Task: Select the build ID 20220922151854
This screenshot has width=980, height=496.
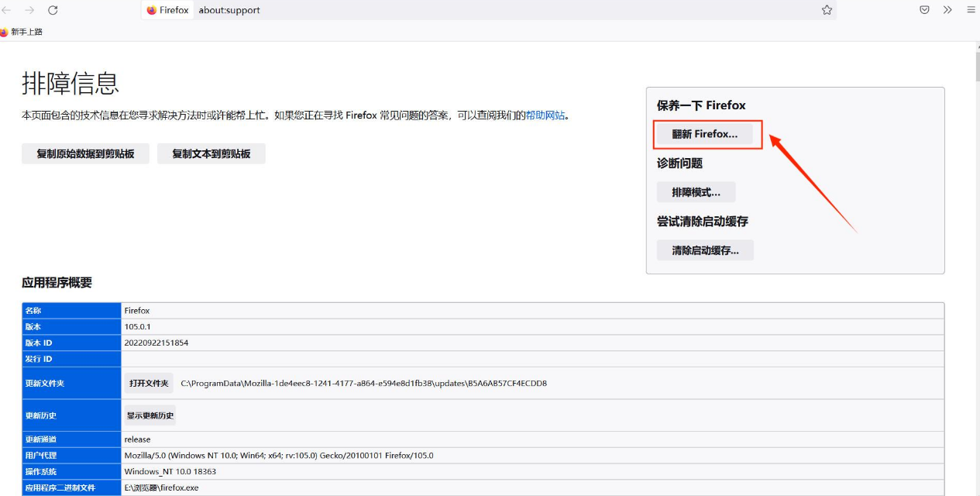Action: coord(156,343)
